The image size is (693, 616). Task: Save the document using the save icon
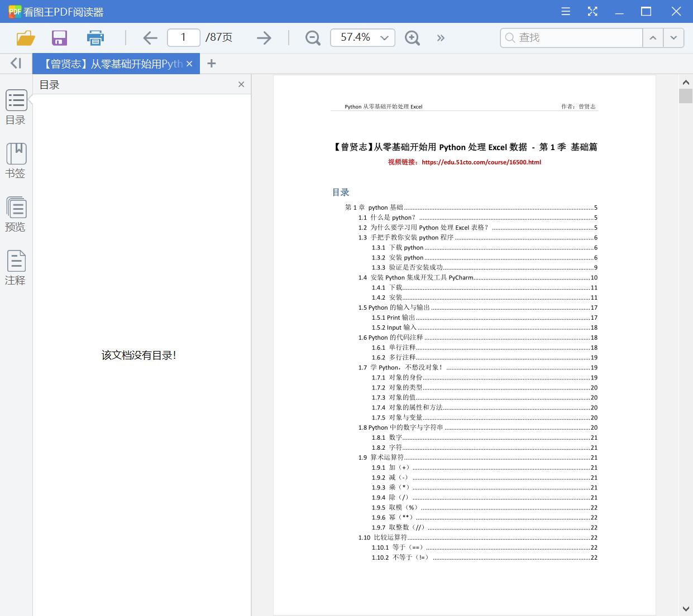[59, 37]
